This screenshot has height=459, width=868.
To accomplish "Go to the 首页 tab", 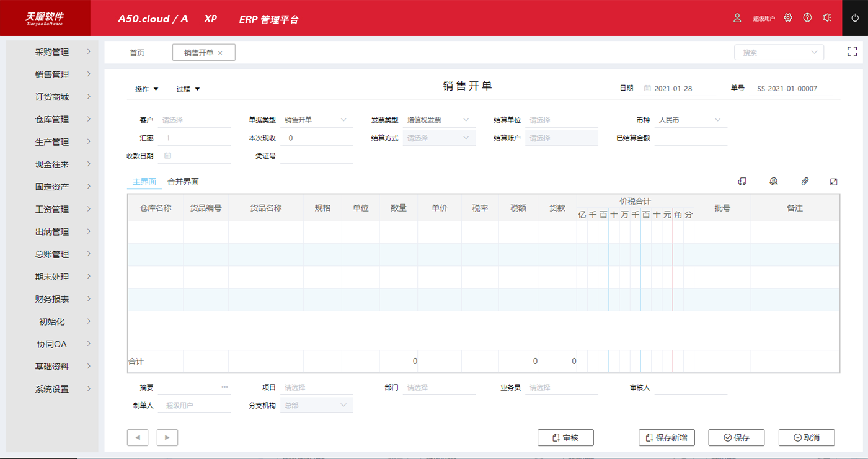I will coord(137,53).
